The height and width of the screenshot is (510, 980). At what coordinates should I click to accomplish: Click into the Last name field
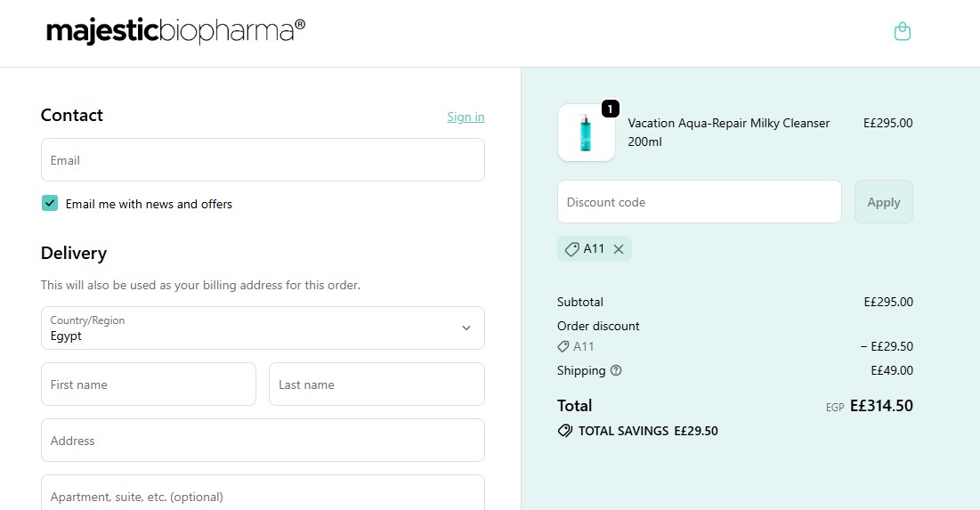[377, 385]
